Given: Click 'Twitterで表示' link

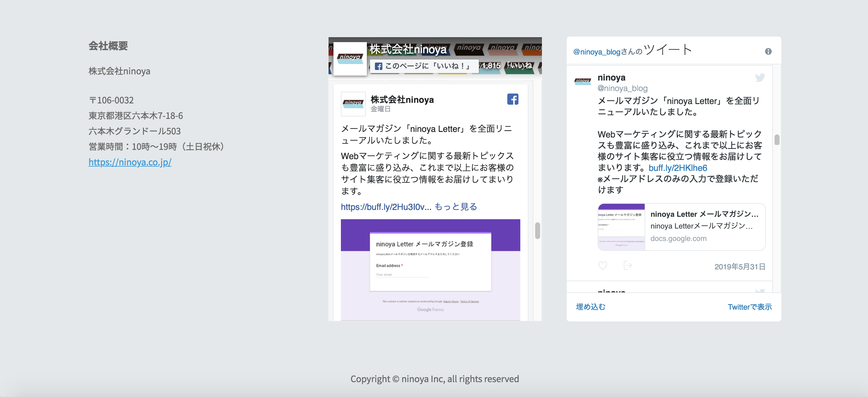Looking at the screenshot, I should click(x=750, y=307).
